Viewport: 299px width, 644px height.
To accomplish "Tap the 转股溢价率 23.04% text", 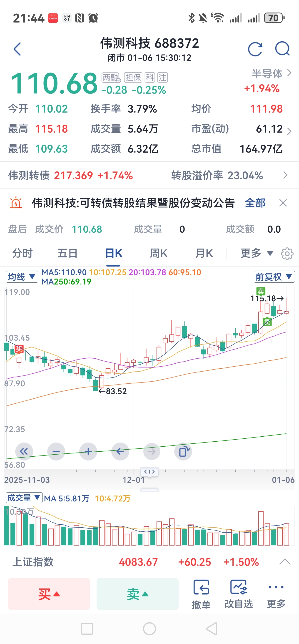I will point(217,176).
